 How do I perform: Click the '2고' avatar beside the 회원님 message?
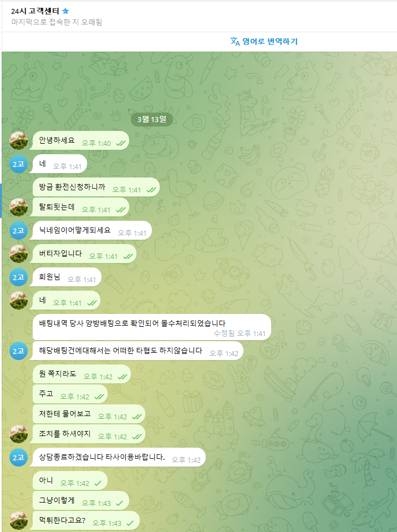pos(18,277)
